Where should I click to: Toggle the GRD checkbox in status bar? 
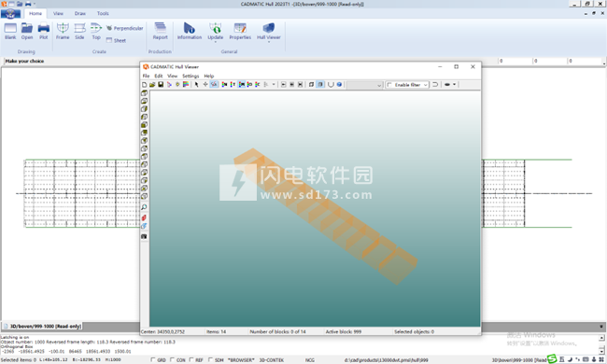tap(153, 359)
